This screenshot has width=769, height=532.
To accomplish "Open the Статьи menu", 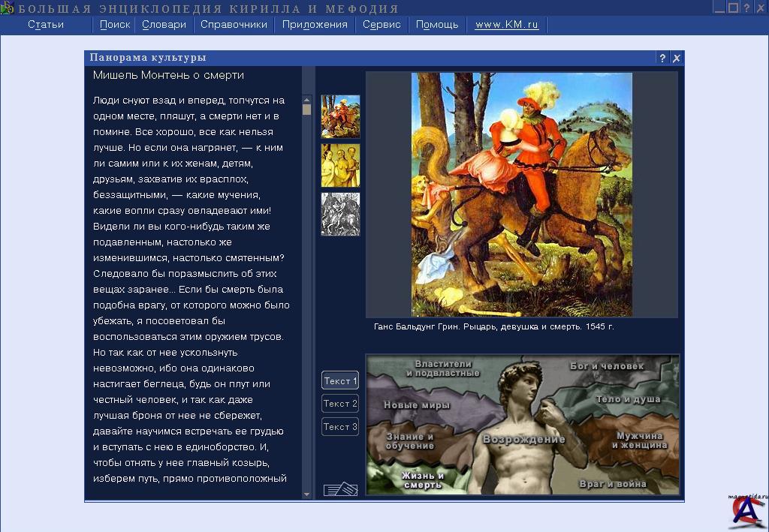I will 46,25.
